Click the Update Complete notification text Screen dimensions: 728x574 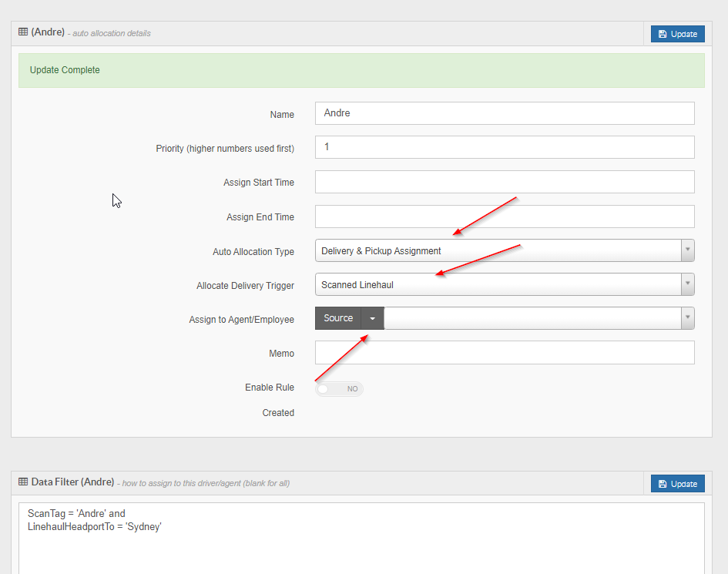click(x=65, y=70)
